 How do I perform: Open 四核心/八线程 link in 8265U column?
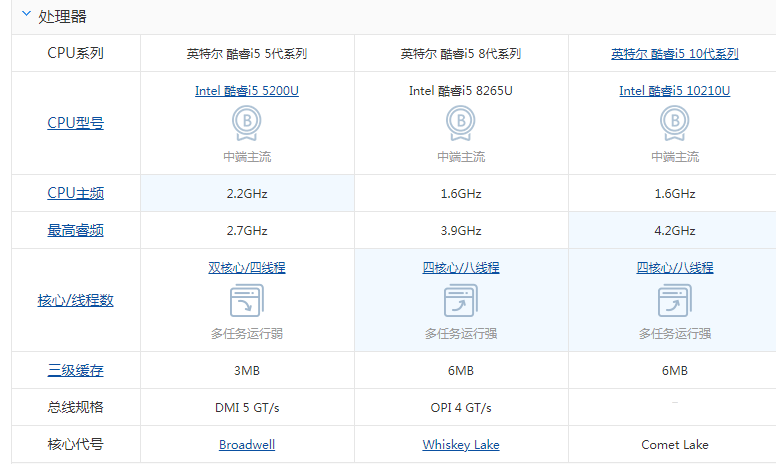(x=461, y=268)
